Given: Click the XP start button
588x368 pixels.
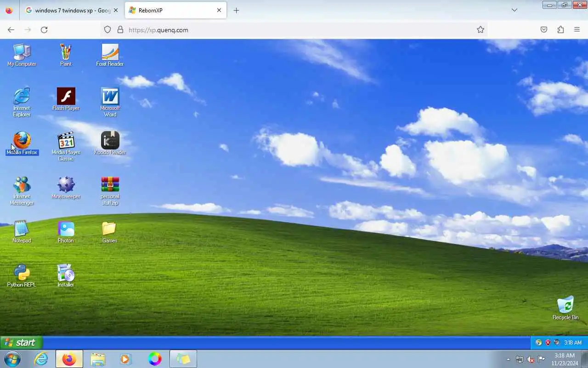Looking at the screenshot, I should point(21,342).
